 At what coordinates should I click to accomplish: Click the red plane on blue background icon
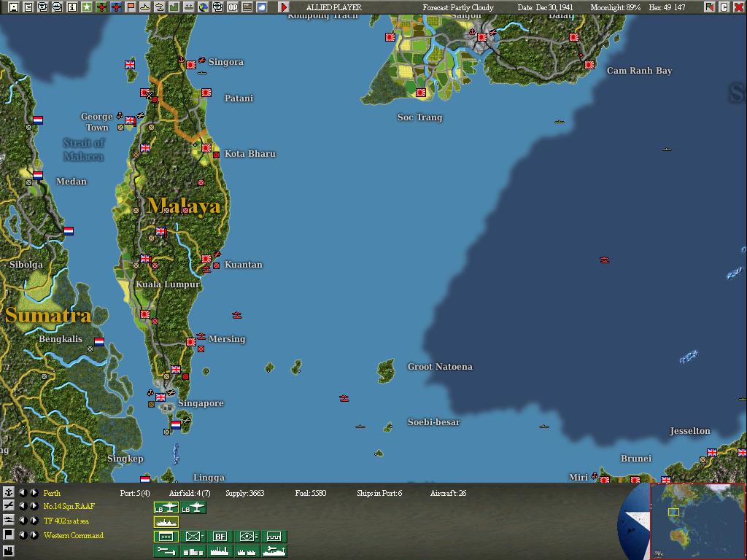click(116, 7)
